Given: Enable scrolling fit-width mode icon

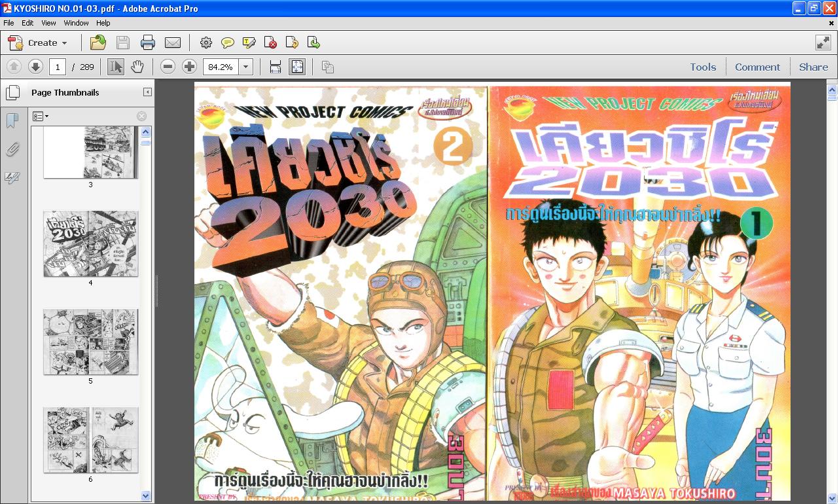Looking at the screenshot, I should (276, 67).
